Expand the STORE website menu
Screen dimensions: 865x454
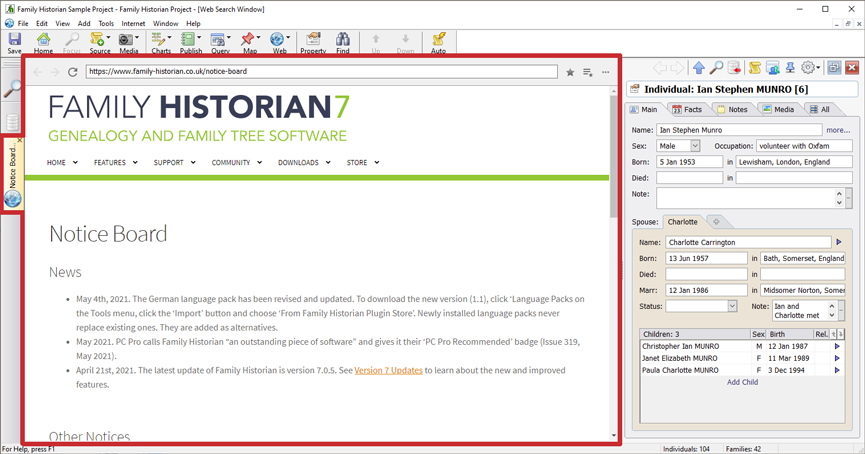[362, 163]
